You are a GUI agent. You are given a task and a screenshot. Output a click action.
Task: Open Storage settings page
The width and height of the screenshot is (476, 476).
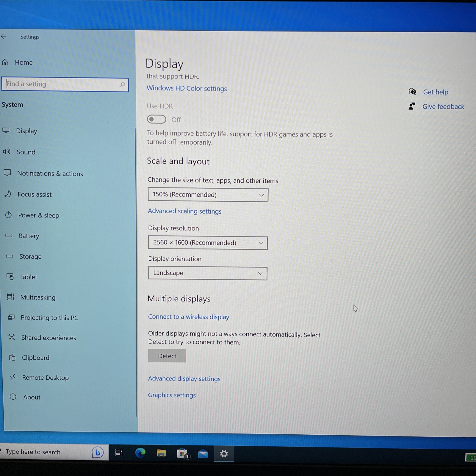point(30,256)
